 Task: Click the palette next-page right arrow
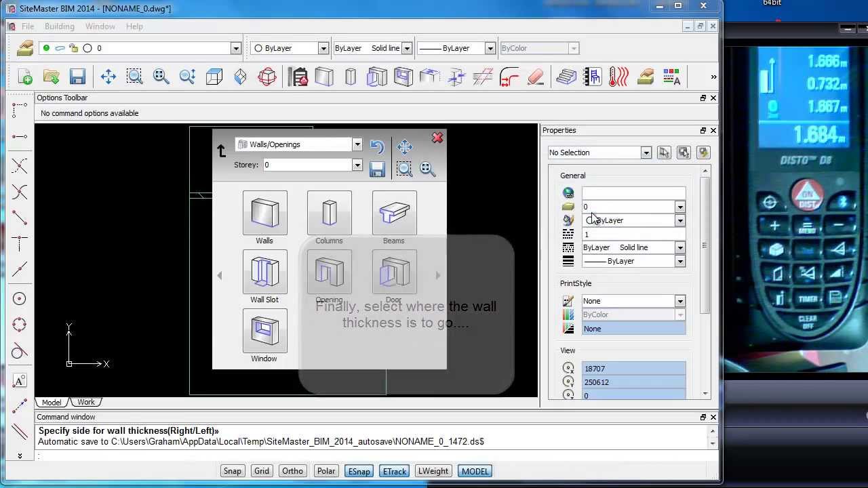[x=438, y=276]
